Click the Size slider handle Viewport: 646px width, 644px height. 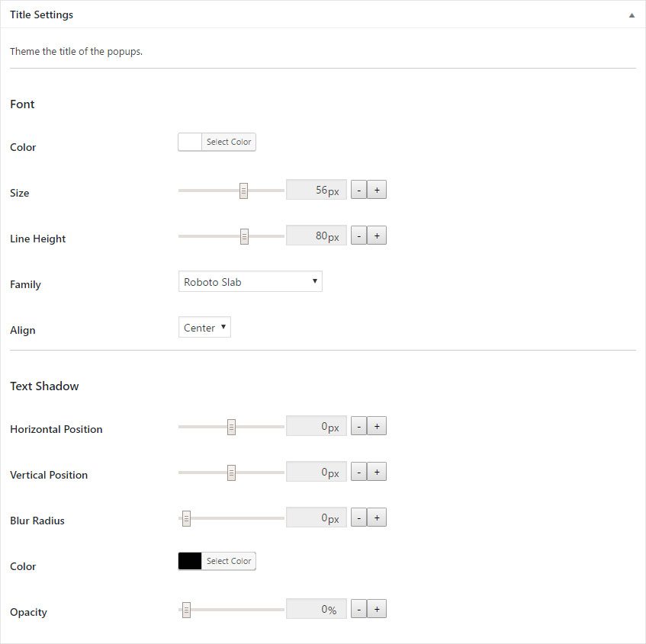click(244, 189)
